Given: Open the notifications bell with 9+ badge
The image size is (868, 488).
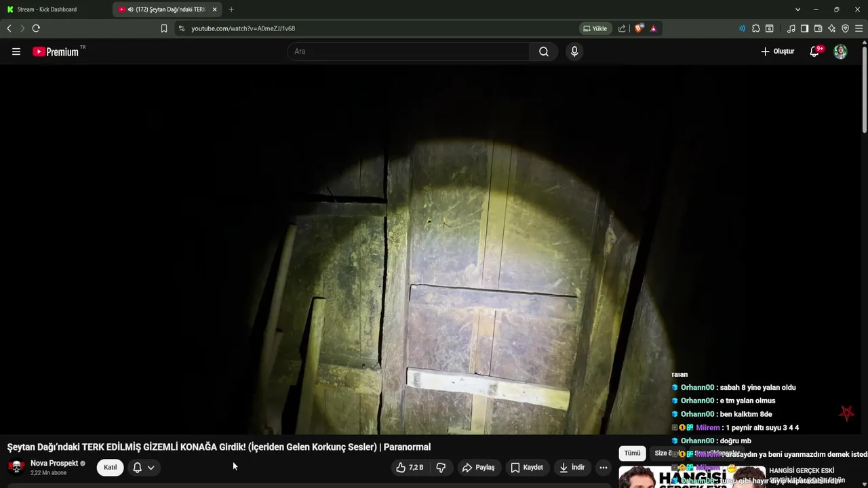Looking at the screenshot, I should [x=815, y=52].
